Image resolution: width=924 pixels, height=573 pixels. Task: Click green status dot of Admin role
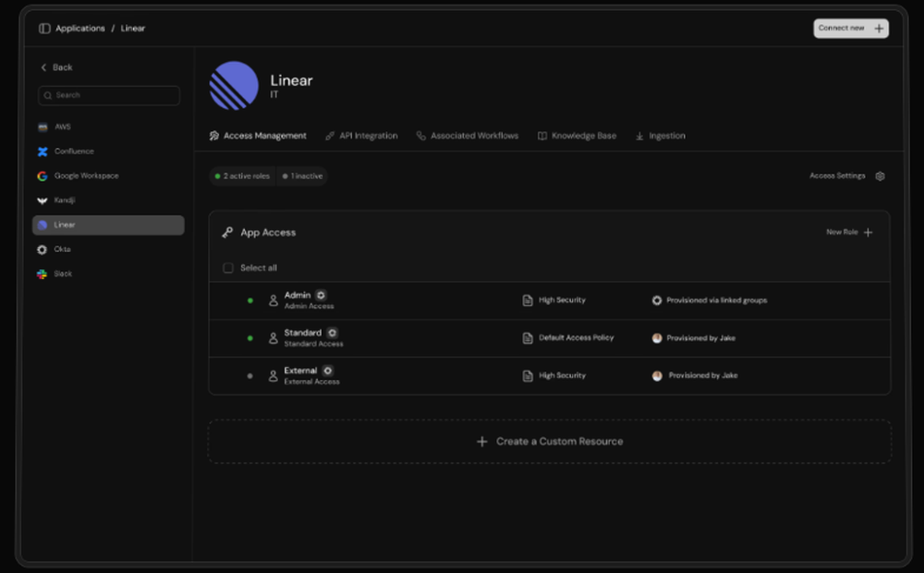(x=249, y=300)
